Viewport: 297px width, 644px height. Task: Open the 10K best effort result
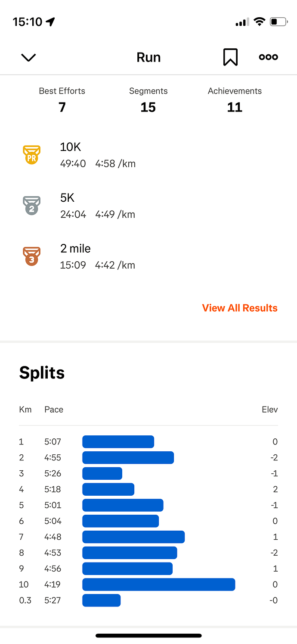click(x=98, y=155)
